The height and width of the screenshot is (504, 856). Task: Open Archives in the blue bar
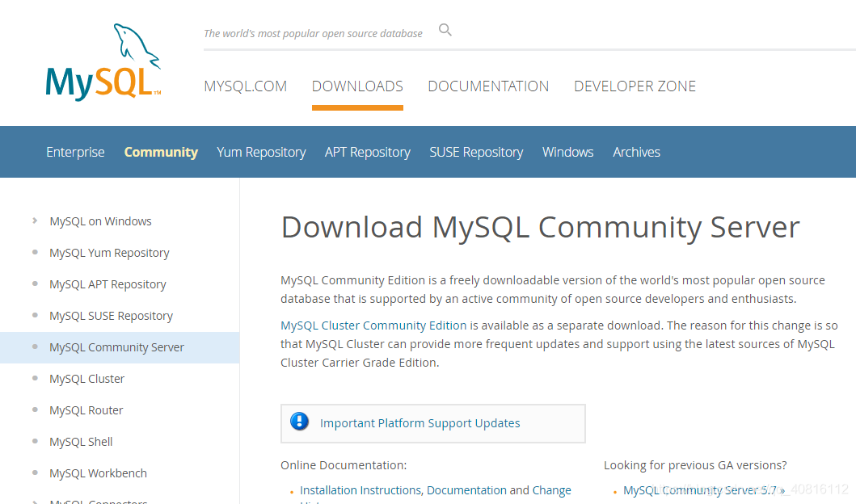tap(636, 152)
